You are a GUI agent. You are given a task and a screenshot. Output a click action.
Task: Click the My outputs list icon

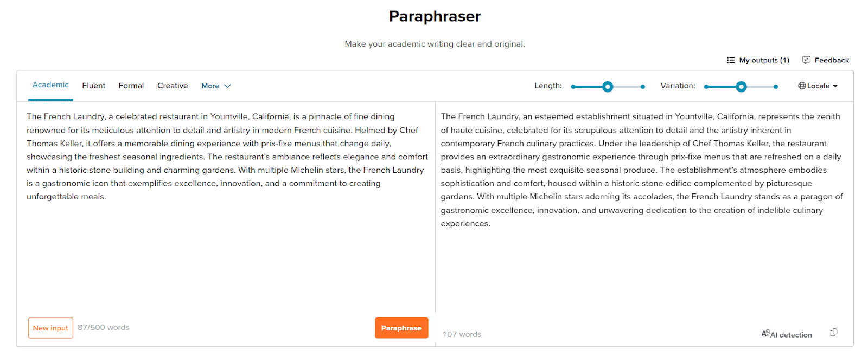point(731,60)
